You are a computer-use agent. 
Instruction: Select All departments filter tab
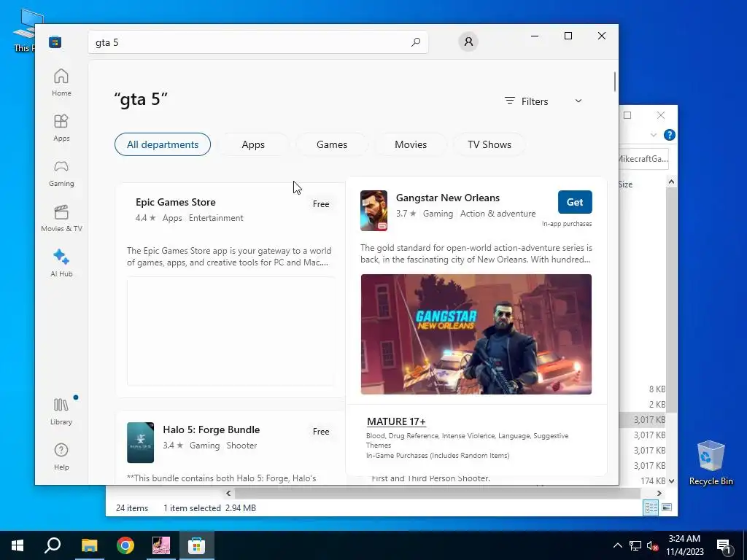[x=163, y=144]
